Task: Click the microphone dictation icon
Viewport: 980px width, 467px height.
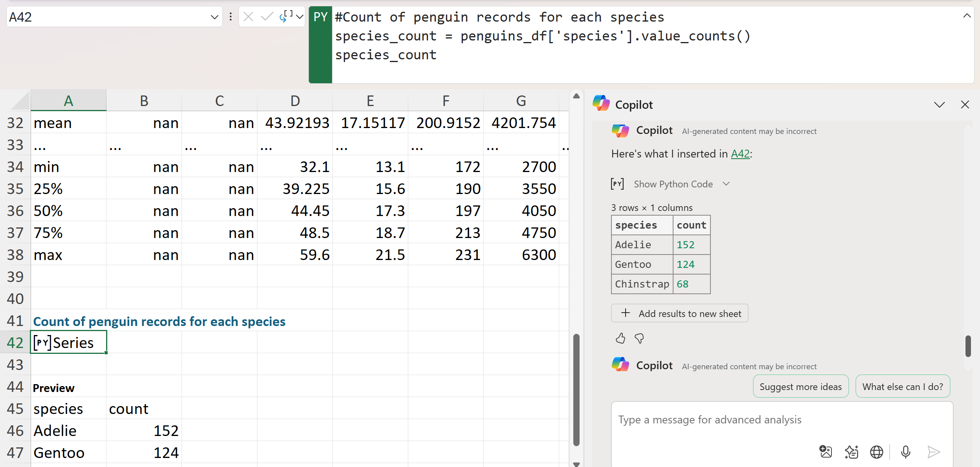Action: (x=905, y=452)
